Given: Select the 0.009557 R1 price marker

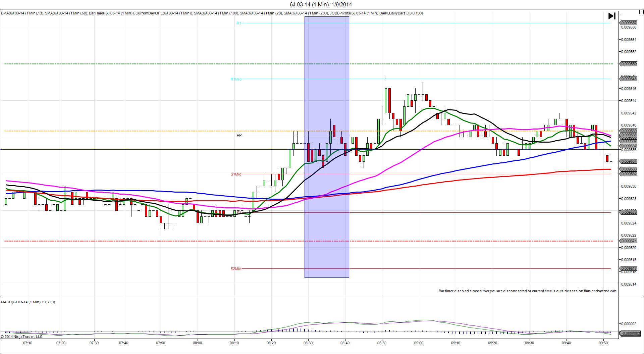Looking at the screenshot, I should tap(629, 23).
